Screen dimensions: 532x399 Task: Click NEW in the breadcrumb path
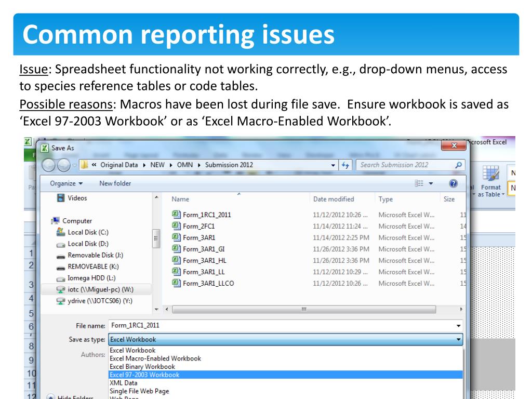click(157, 165)
